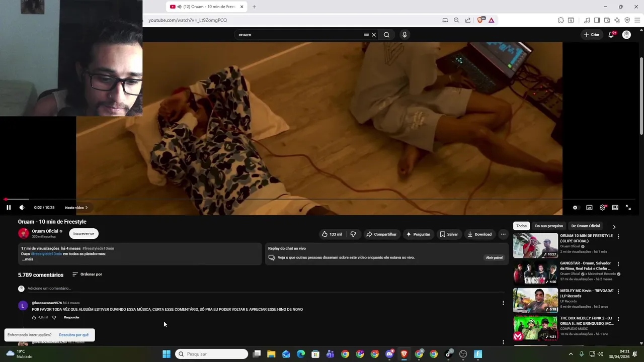Image resolution: width=644 pixels, height=362 pixels.
Task: Open YouTube notifications bell
Action: pos(611,35)
